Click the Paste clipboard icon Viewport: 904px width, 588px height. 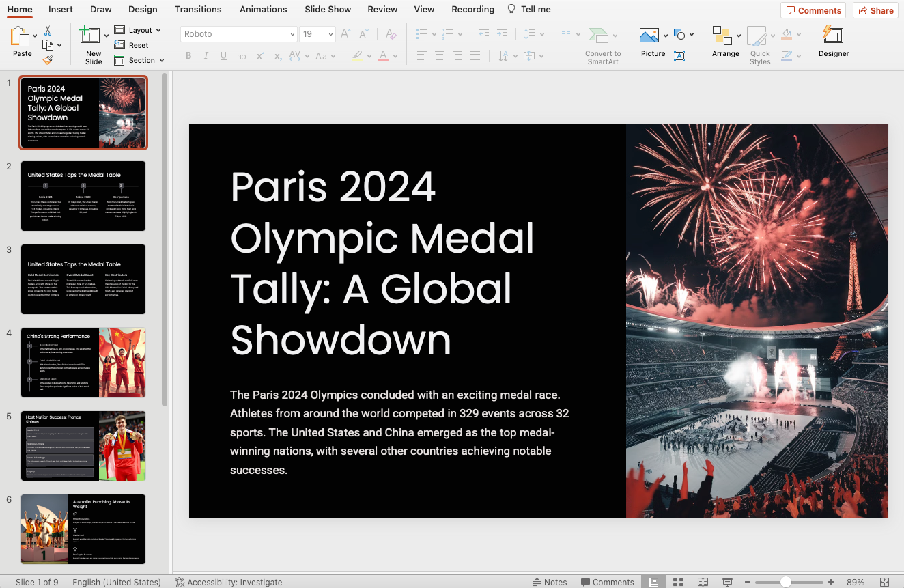click(21, 37)
